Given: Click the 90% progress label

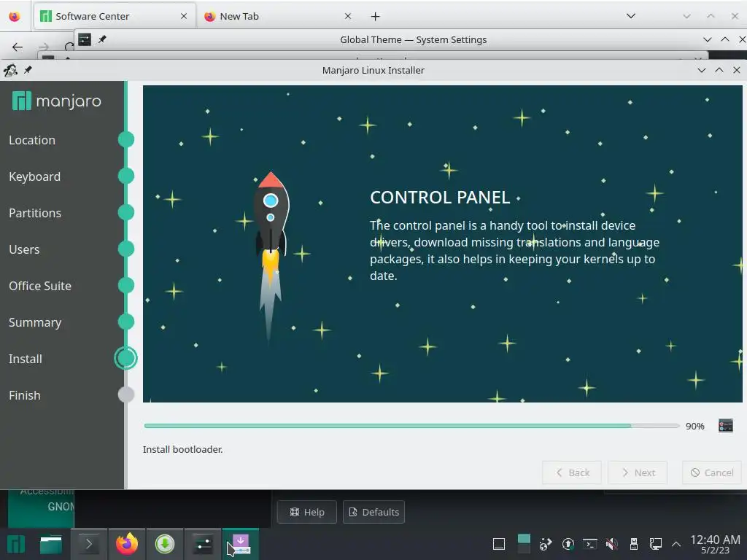Looking at the screenshot, I should click(694, 426).
